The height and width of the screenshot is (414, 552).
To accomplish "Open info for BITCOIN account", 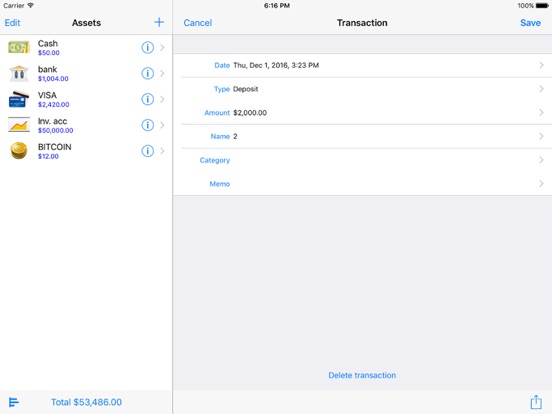I will (x=148, y=151).
